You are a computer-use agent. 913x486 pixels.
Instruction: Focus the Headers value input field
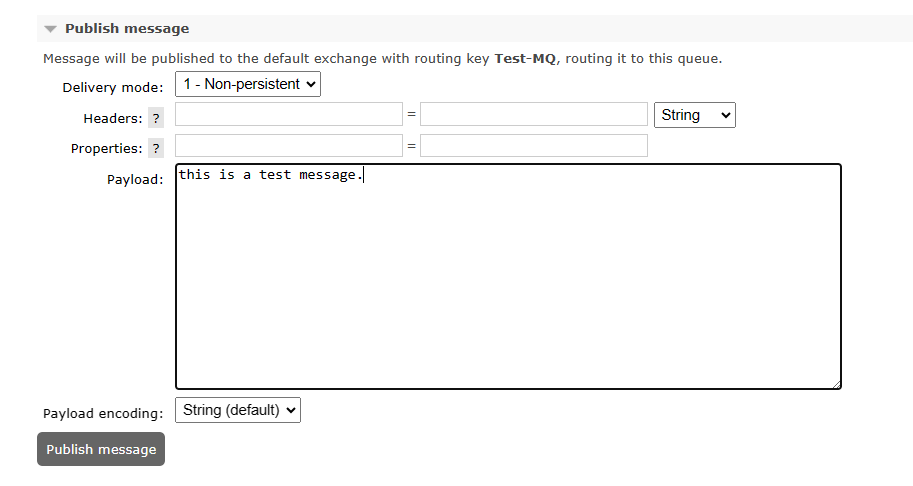pos(534,115)
